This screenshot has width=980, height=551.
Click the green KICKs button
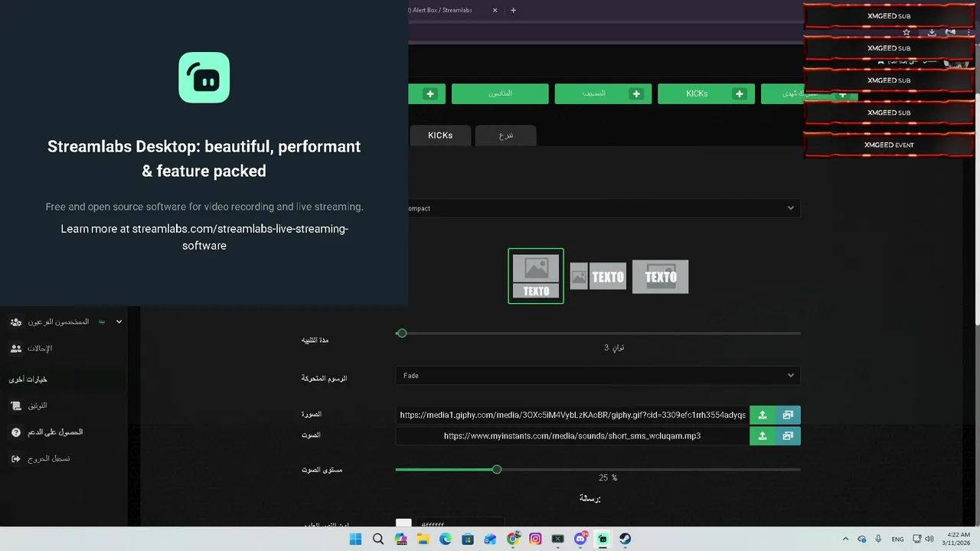tap(706, 94)
